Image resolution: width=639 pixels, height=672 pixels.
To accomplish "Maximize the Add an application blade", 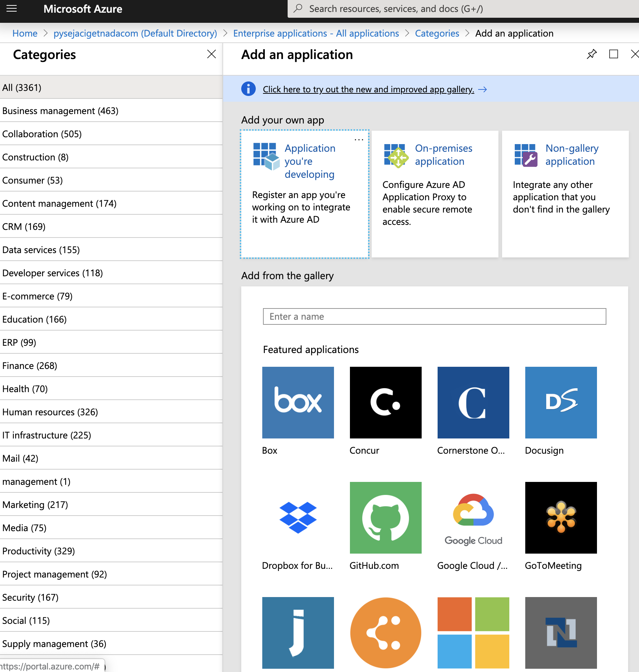I will point(614,54).
